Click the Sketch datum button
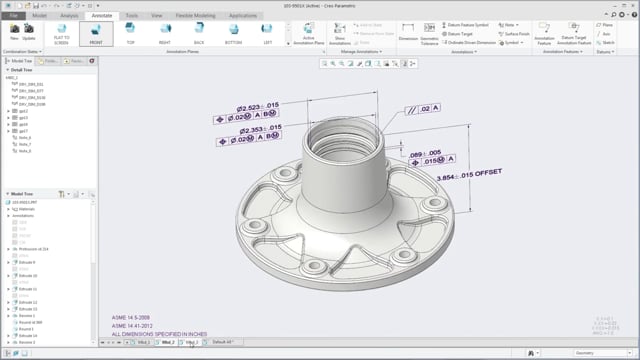The width and height of the screenshot is (640, 360). 605,42
